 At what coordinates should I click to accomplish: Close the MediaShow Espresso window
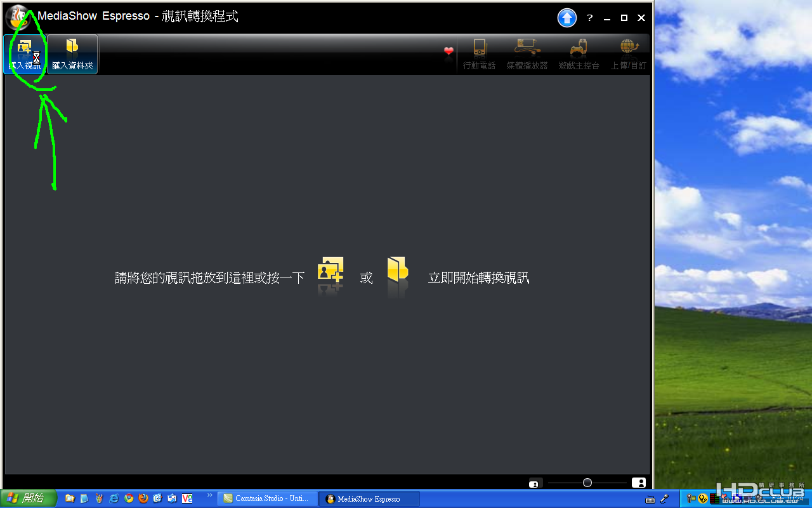tap(641, 18)
